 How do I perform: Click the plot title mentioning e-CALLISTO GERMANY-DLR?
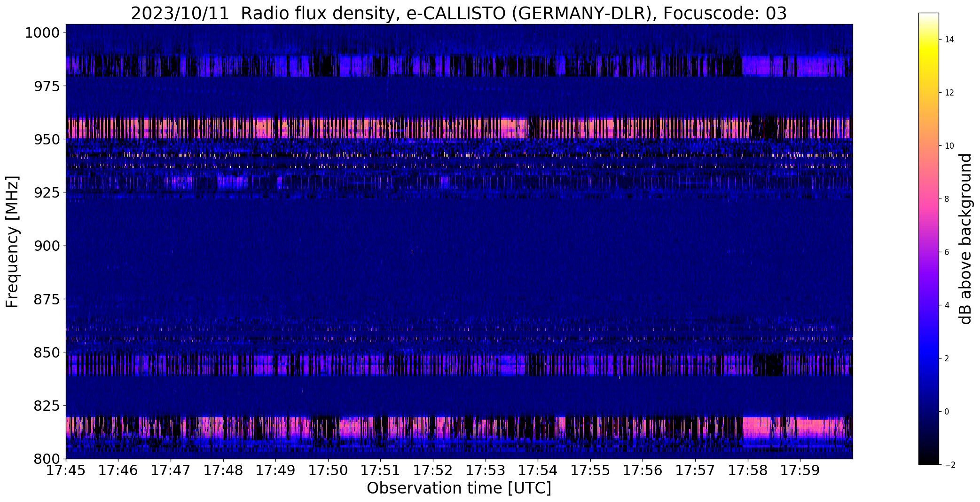tap(459, 13)
